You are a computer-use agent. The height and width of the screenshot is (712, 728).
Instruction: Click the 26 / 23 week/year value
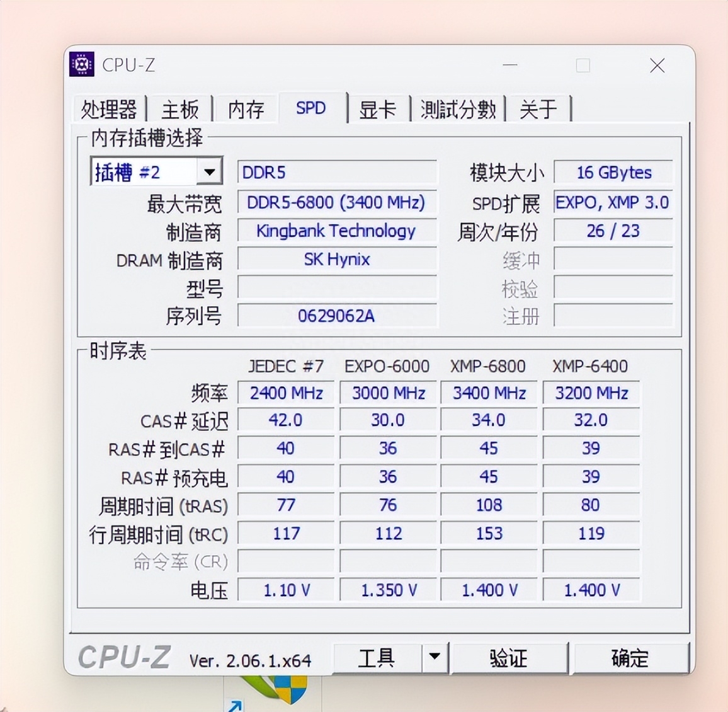613,231
